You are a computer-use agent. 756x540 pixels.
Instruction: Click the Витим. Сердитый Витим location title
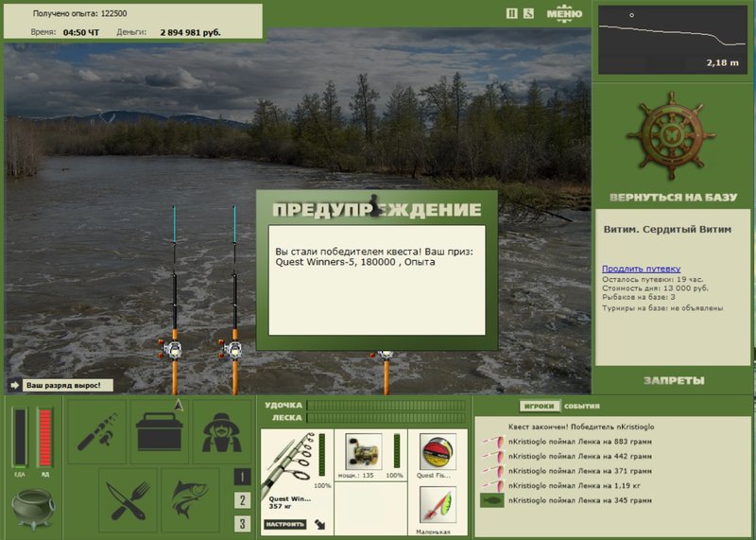[667, 230]
